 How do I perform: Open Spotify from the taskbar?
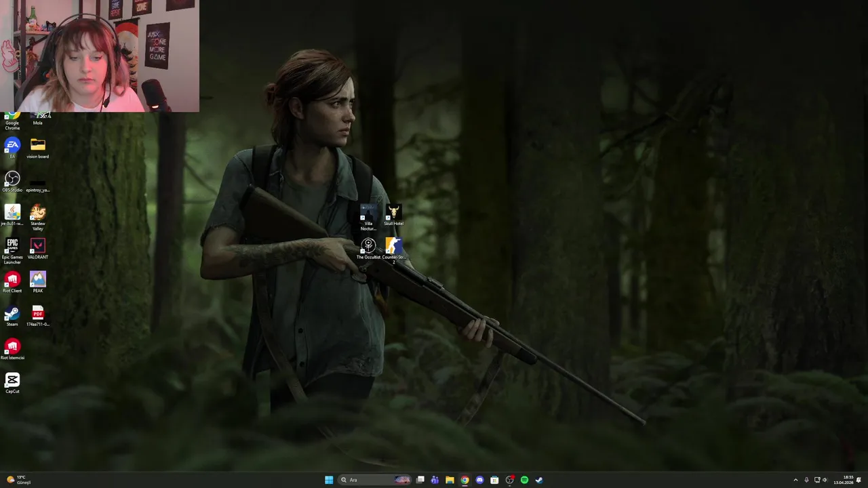coord(524,480)
